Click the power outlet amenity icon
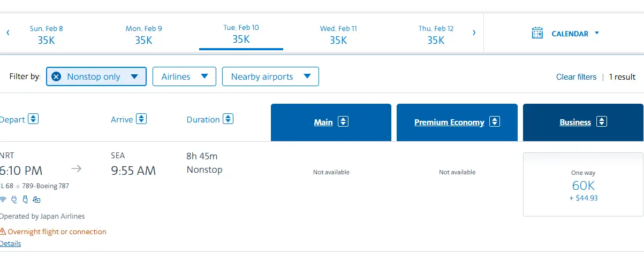The image size is (644, 255). click(14, 200)
